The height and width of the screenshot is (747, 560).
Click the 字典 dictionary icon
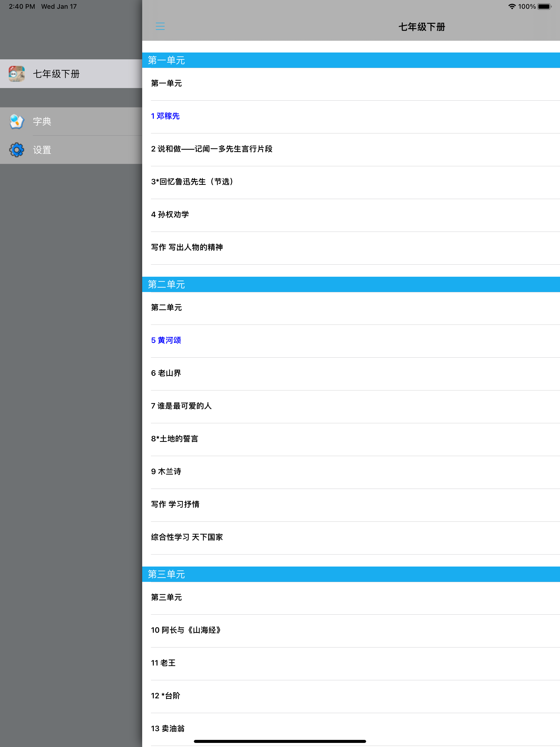[17, 122]
